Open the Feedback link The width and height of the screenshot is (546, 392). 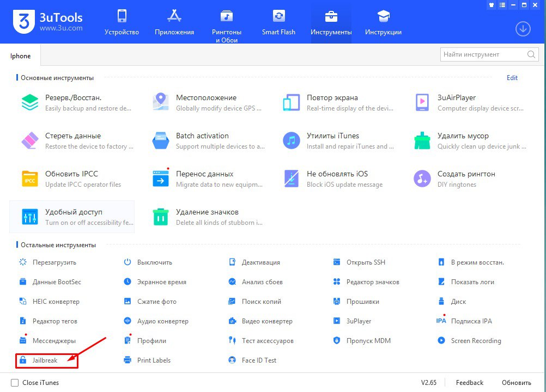click(469, 383)
